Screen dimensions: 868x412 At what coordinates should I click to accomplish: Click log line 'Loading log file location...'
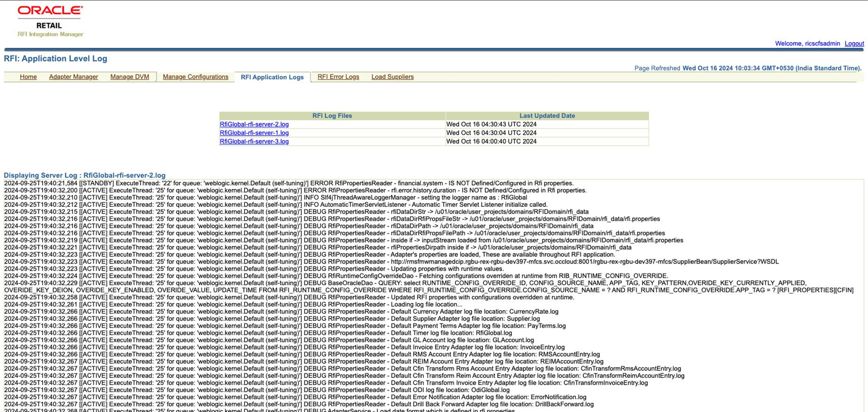click(x=233, y=305)
